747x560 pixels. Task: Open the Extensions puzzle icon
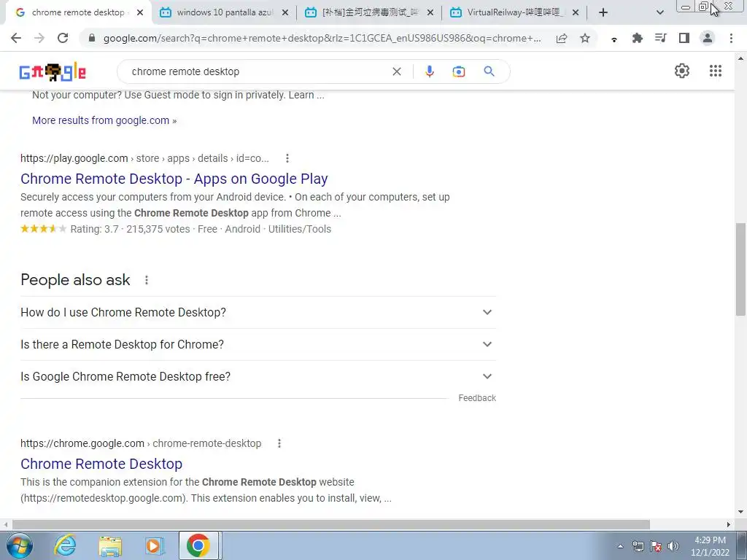pyautogui.click(x=638, y=39)
